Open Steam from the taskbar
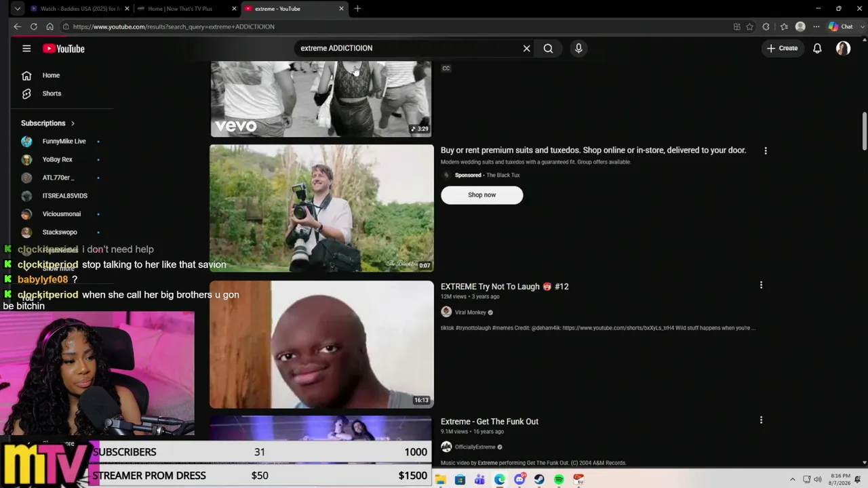This screenshot has width=868, height=488. pyautogui.click(x=539, y=480)
